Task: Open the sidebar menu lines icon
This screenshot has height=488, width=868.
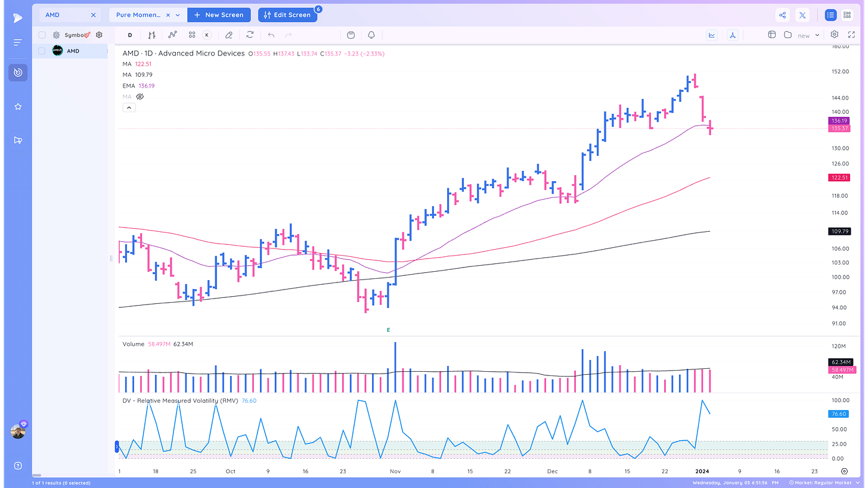Action: [18, 42]
